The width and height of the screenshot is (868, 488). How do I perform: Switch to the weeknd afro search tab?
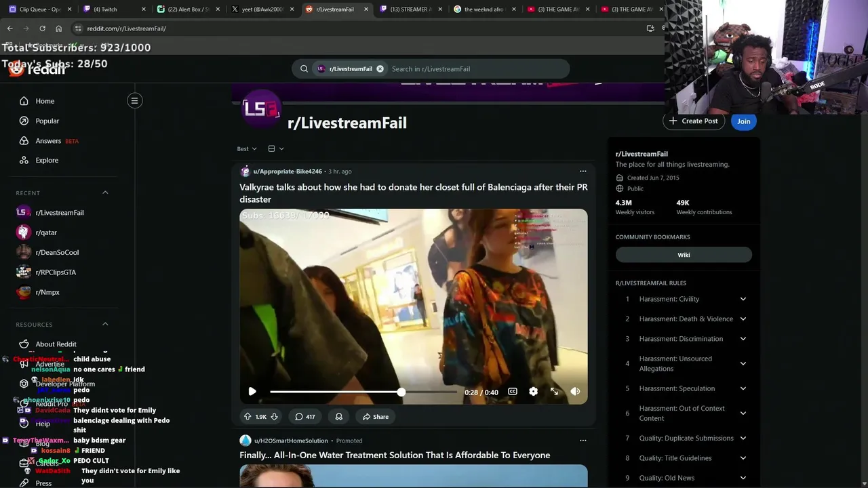[483, 9]
